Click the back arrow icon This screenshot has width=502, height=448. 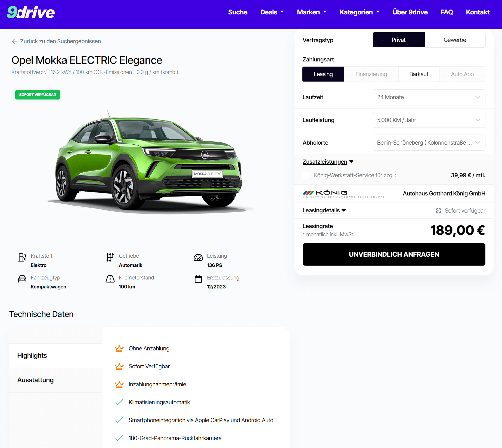click(x=15, y=41)
